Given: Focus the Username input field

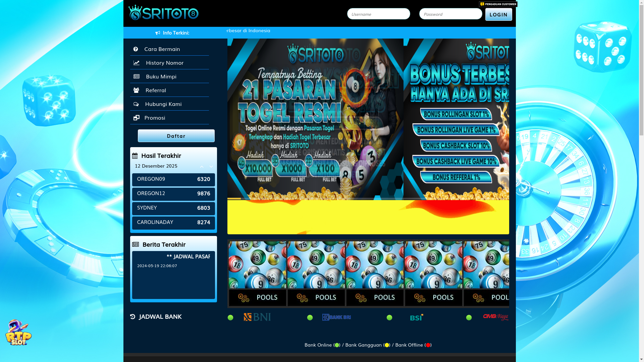Looking at the screenshot, I should tap(378, 14).
